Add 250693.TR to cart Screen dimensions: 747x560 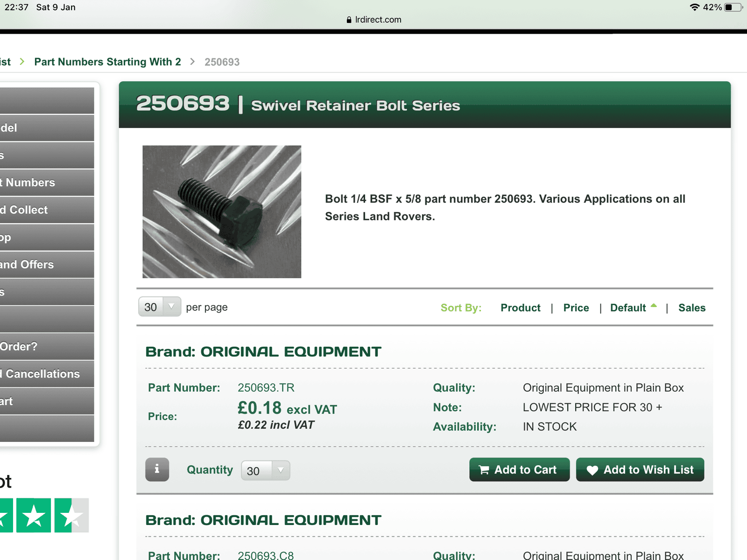pos(519,469)
